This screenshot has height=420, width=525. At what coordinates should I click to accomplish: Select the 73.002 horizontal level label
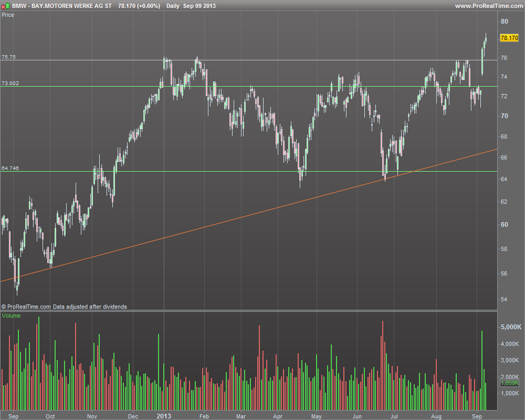(x=10, y=83)
